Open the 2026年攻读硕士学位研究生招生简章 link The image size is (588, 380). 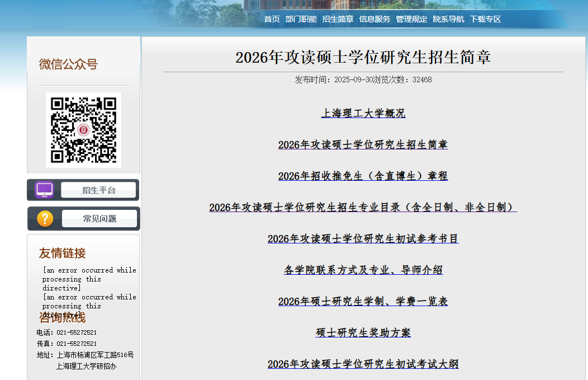pos(363,144)
